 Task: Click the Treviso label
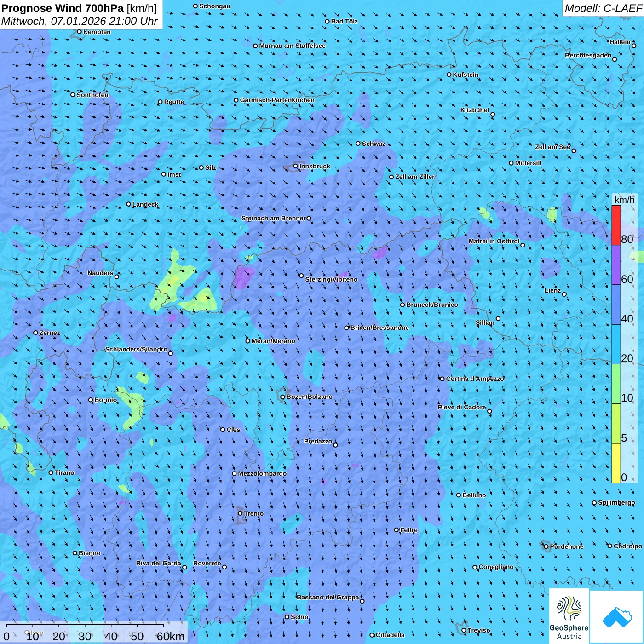click(x=479, y=630)
